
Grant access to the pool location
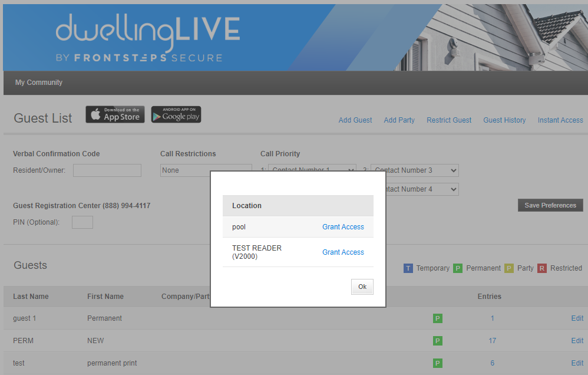point(343,227)
